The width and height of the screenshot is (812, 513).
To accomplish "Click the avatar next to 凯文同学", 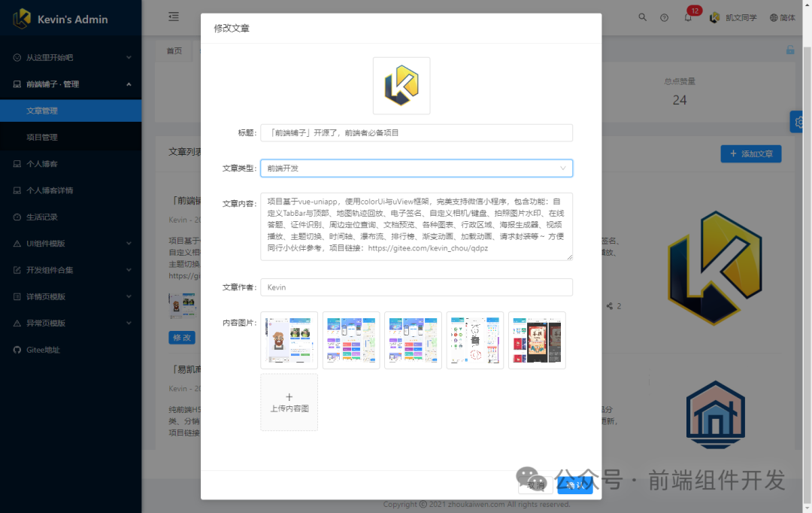I will [x=714, y=17].
